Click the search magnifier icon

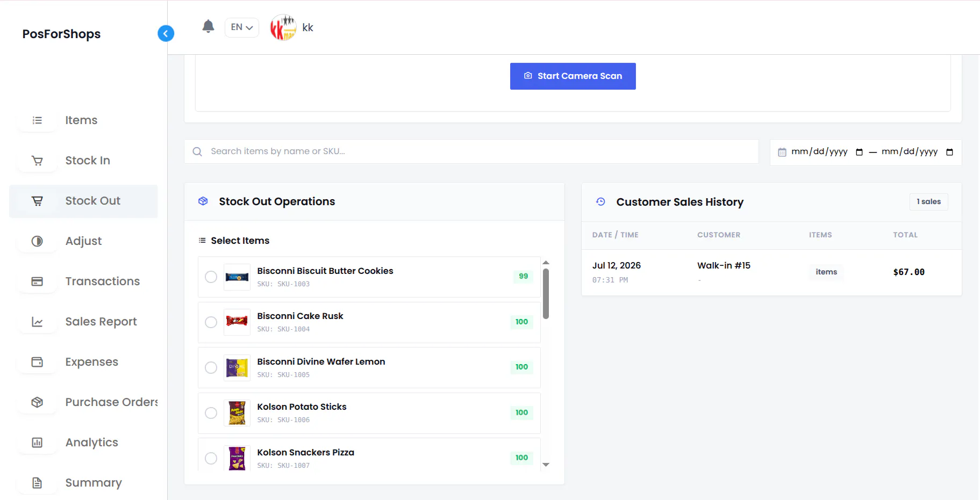point(197,152)
